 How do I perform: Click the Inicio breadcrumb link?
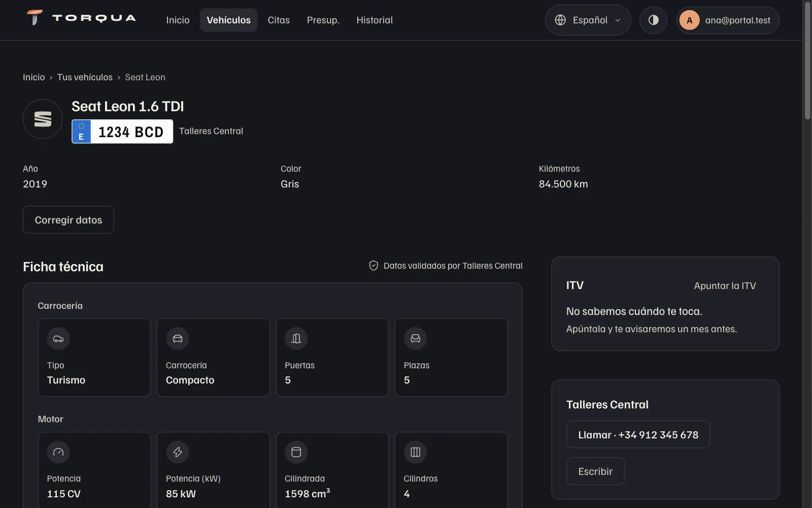(x=33, y=77)
